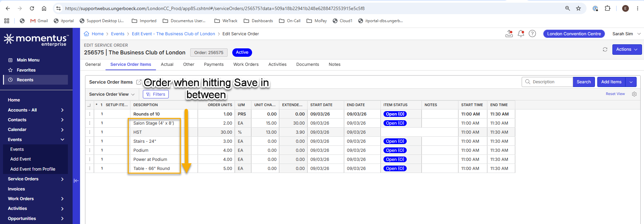Open the Filters button

[x=156, y=94]
